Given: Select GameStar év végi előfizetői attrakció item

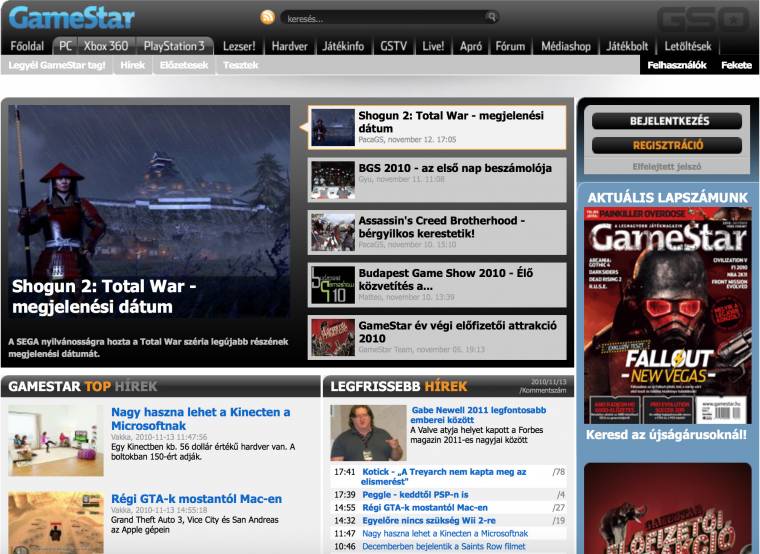Looking at the screenshot, I should coord(437,337).
